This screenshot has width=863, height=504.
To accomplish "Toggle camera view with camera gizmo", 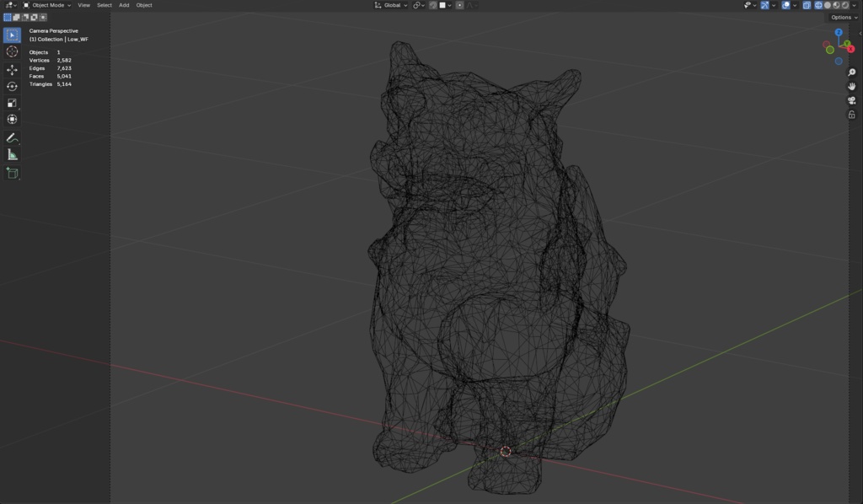I will pos(851,100).
